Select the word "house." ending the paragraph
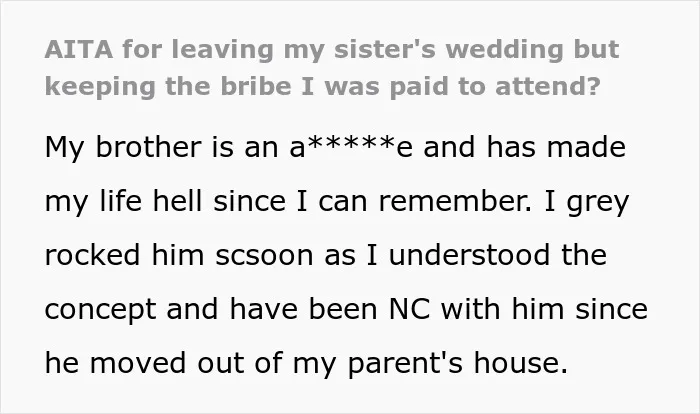This screenshot has width=700, height=414. tap(521, 362)
